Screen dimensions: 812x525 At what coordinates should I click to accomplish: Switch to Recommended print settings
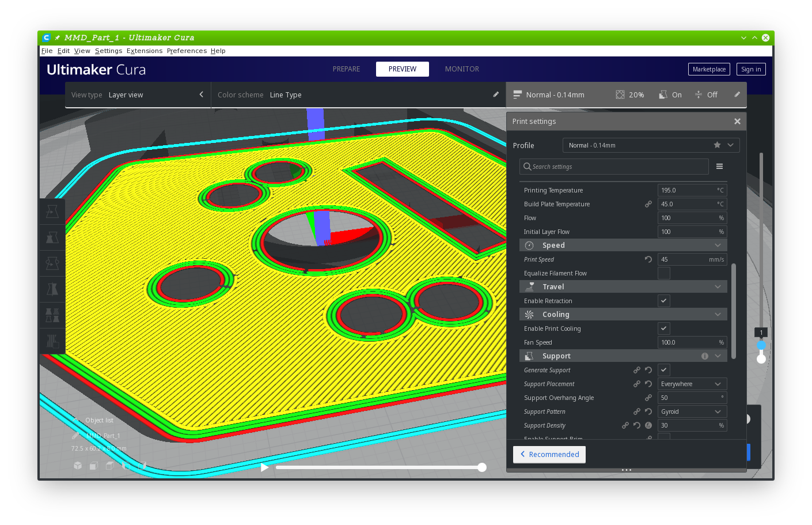(549, 454)
